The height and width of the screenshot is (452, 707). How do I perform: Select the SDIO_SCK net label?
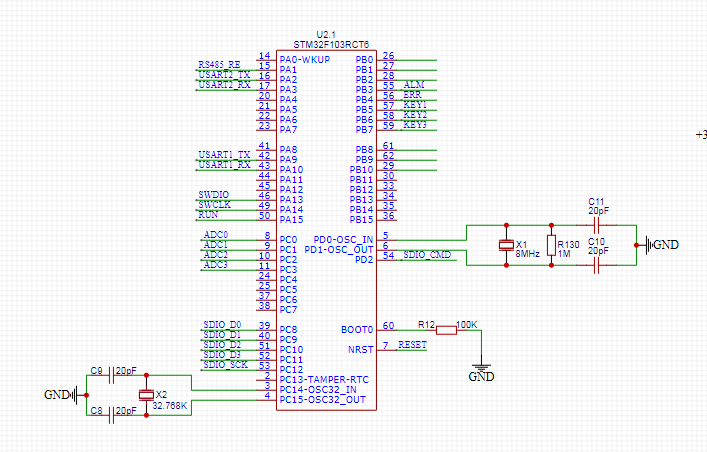(x=225, y=364)
